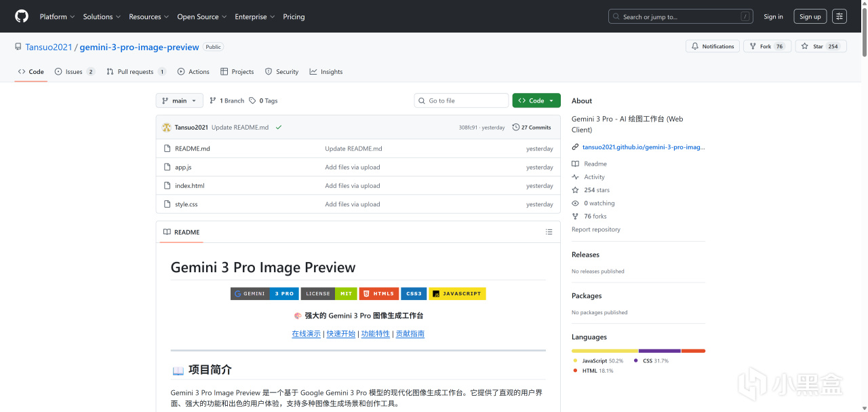Viewport: 868px width, 412px height.
Task: Open the app.js file
Action: click(183, 167)
